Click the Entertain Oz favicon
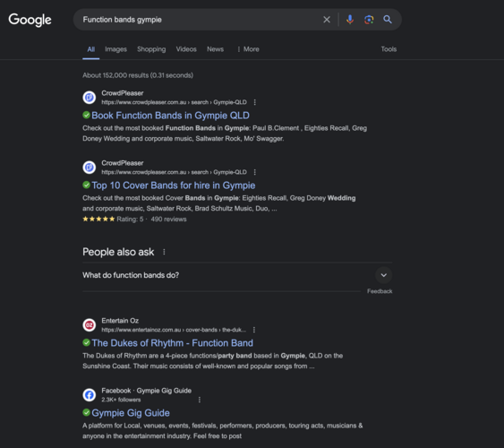504x448 pixels. (90, 325)
